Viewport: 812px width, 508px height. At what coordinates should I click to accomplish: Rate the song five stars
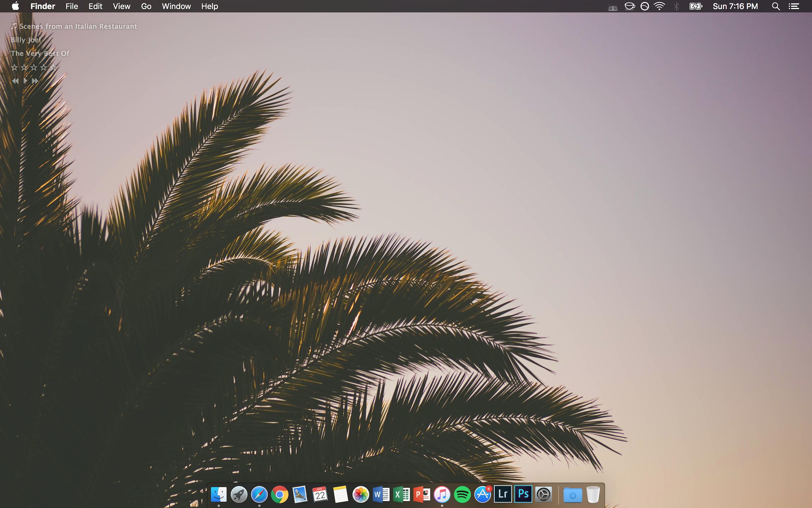53,67
